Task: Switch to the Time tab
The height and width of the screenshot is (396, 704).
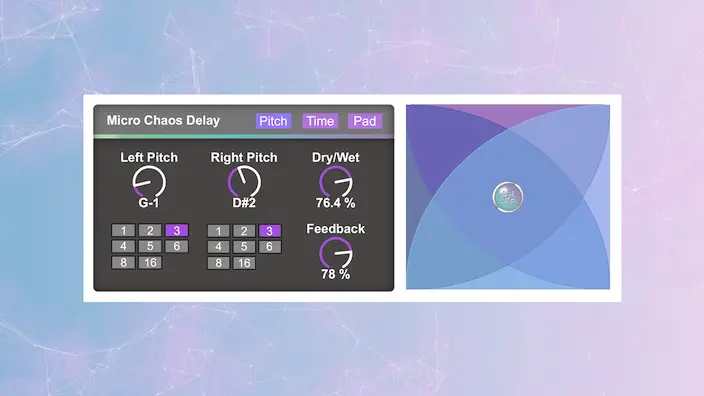Action: tap(320, 121)
